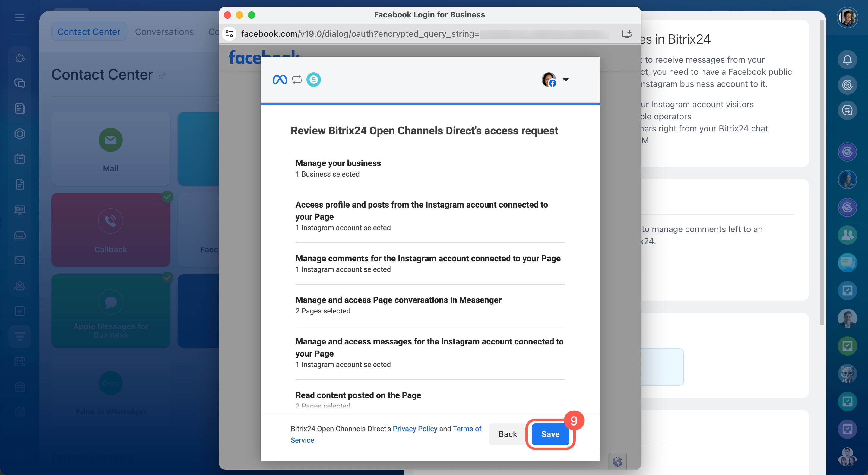The height and width of the screenshot is (475, 868).
Task: Open the Mail channel tile
Action: (x=110, y=149)
